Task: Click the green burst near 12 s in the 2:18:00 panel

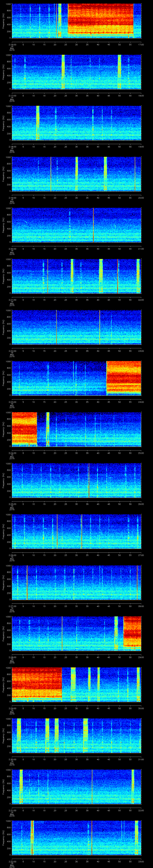Action: click(38, 123)
